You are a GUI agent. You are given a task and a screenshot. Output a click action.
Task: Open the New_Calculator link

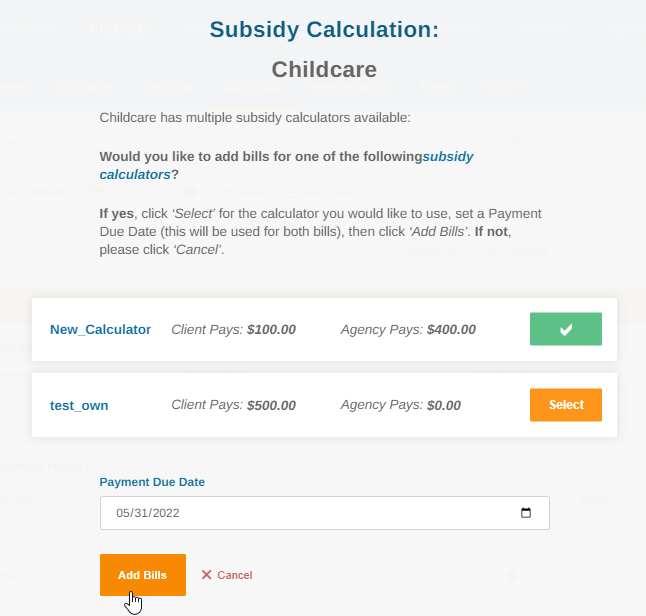101,330
